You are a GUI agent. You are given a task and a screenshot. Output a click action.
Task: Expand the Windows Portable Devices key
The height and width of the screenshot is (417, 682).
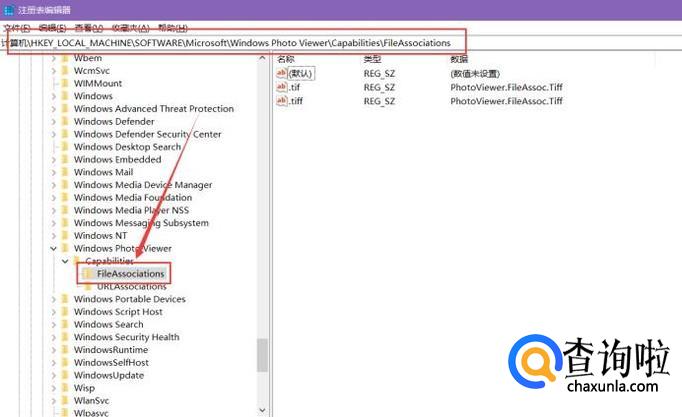(53, 299)
